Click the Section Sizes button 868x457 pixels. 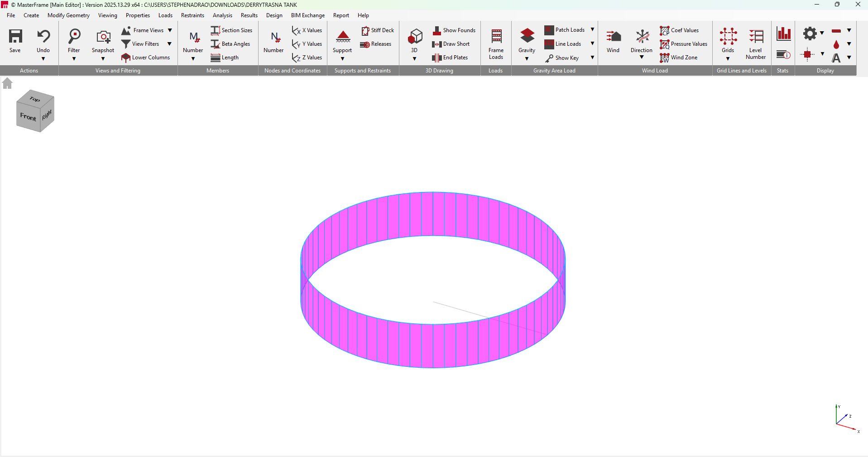[231, 30]
